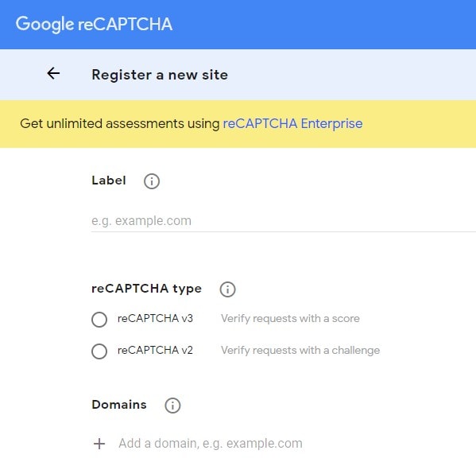Select the reCAPTCHA v3 radio button
Image resolution: width=476 pixels, height=462 pixels.
pyautogui.click(x=99, y=319)
